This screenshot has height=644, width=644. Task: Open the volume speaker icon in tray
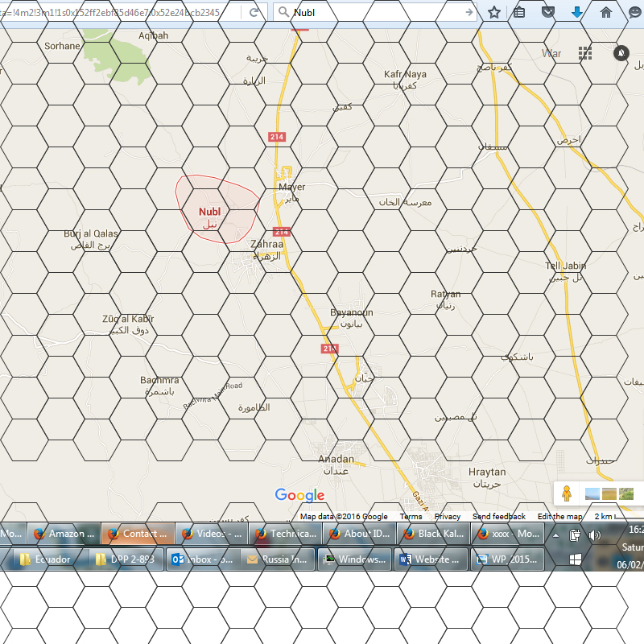(594, 535)
